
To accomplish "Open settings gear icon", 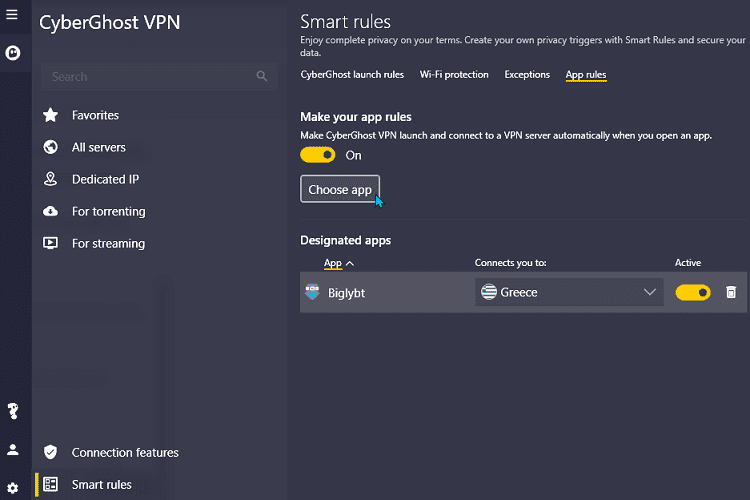I will (x=13, y=488).
